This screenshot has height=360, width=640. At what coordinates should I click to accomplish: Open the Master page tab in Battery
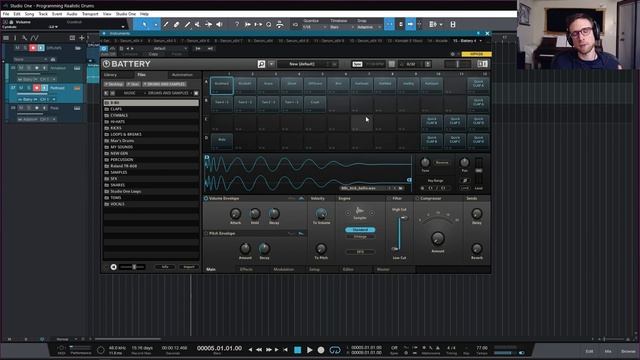[383, 269]
